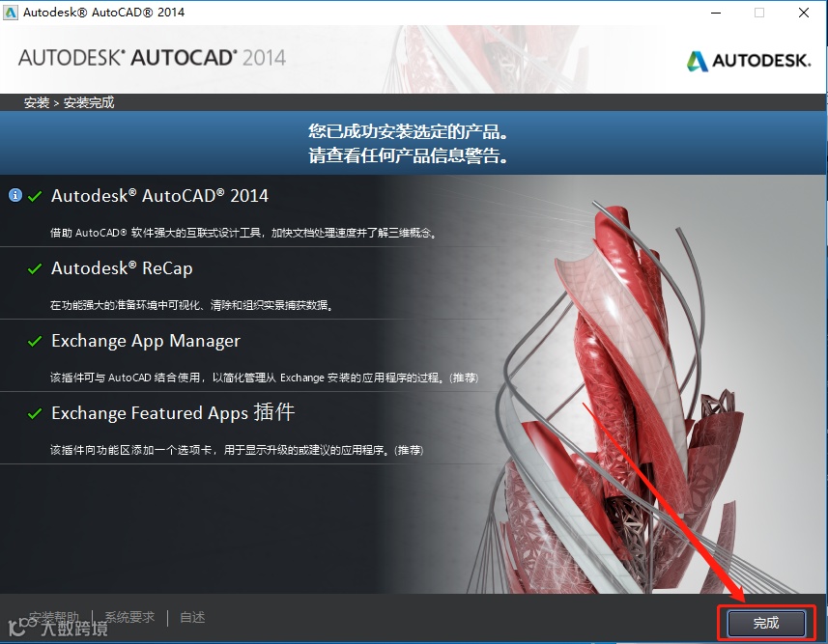
Task: Click the green checkmark next to Autodesk ReCap
Action: pyautogui.click(x=35, y=268)
